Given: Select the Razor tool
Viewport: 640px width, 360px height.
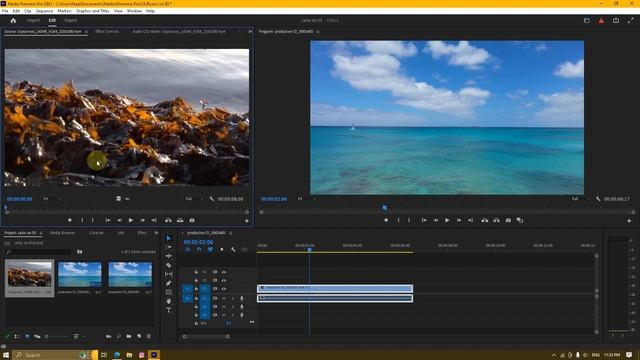Looking at the screenshot, I should click(169, 265).
